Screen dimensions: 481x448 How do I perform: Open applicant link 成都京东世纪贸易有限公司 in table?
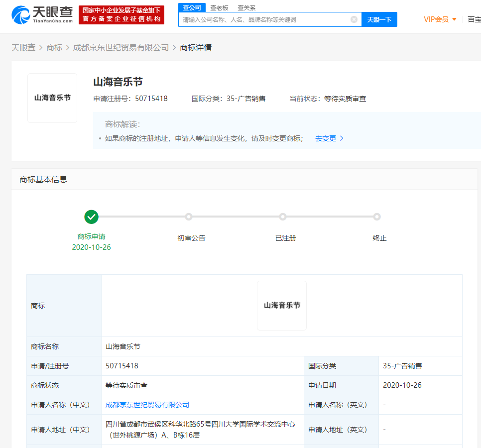coord(147,405)
